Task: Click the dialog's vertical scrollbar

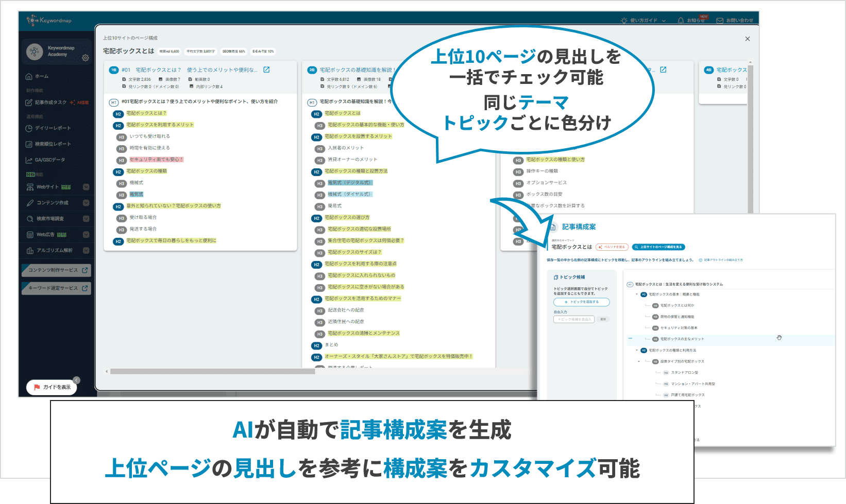Action: click(x=751, y=139)
